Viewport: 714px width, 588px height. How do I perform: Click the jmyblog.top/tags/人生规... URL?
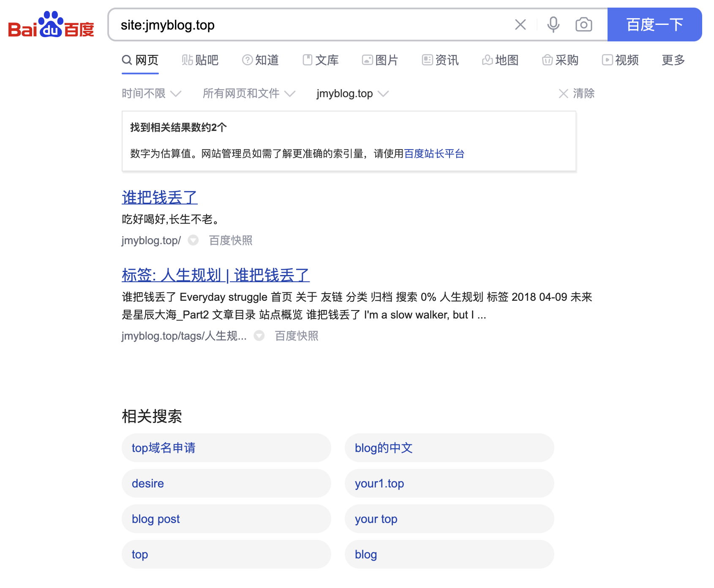tap(184, 336)
